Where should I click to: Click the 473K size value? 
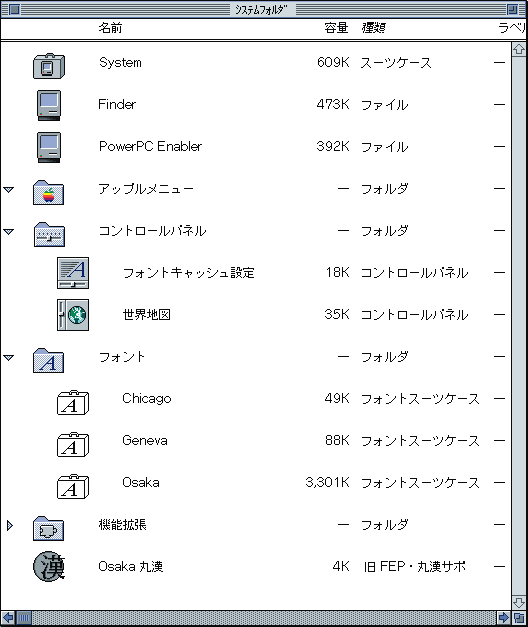[x=333, y=105]
